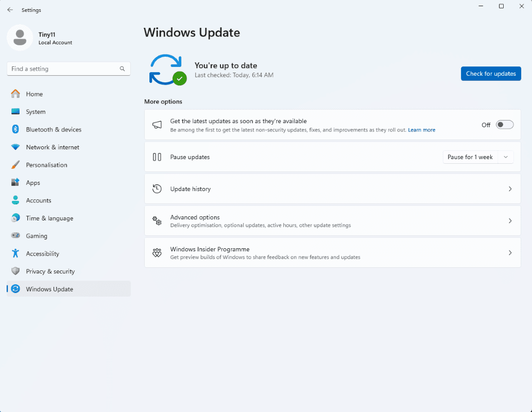
Task: Select Personalisation in sidebar
Action: [x=68, y=165]
